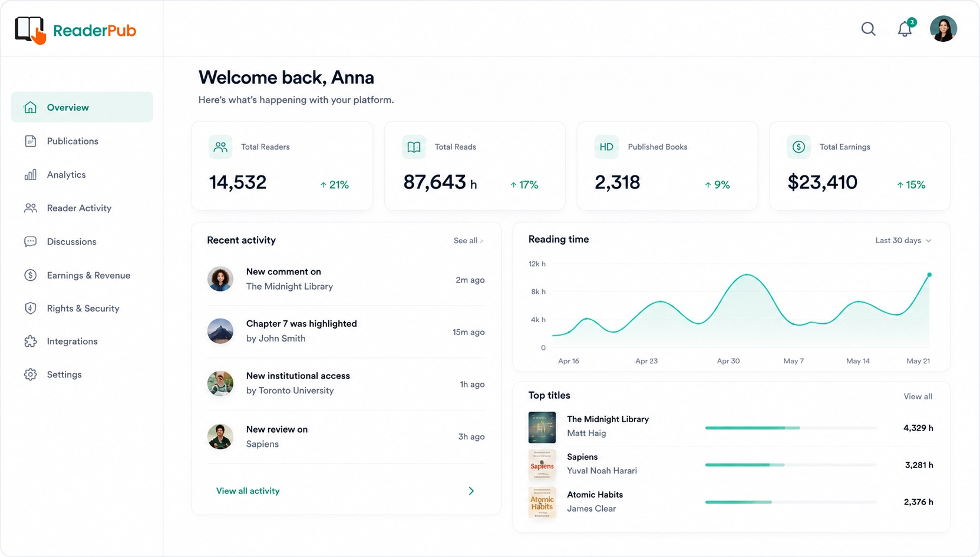Viewport: 980px width, 557px height.
Task: Click the 9% books growth indicator
Action: point(717,185)
